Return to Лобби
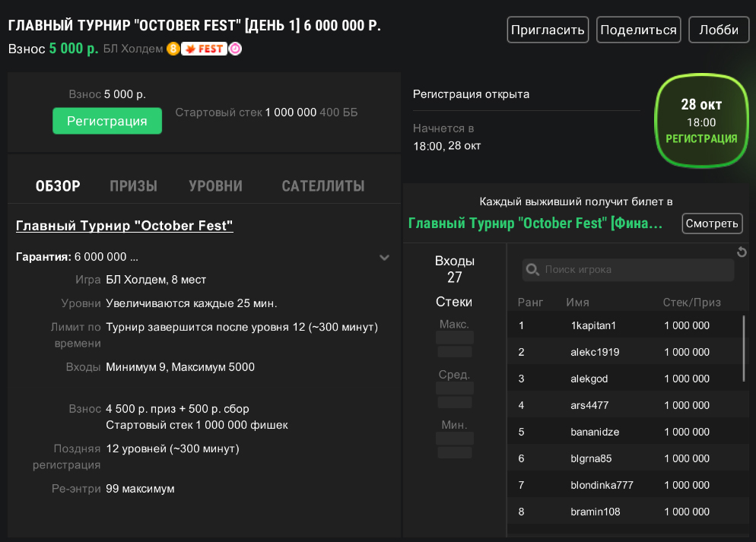The image size is (756, 542). [x=719, y=30]
